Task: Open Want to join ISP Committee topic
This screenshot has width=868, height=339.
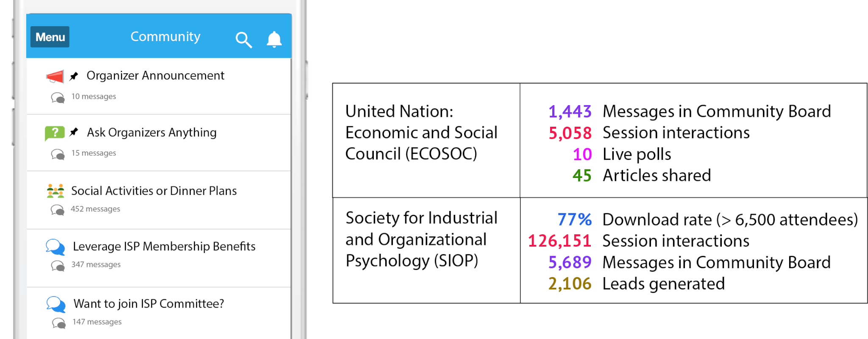Action: click(x=149, y=304)
